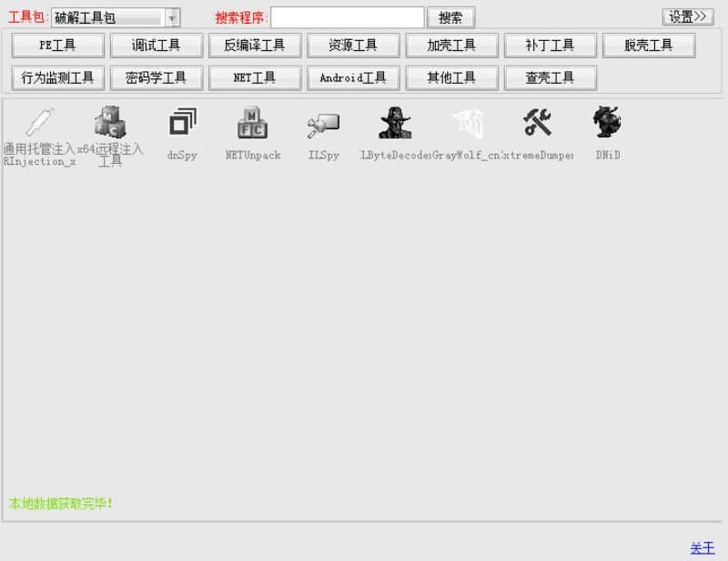Open the ByteDecoder icon with hat figure
Viewport: 728px width, 561px height.
[x=395, y=123]
